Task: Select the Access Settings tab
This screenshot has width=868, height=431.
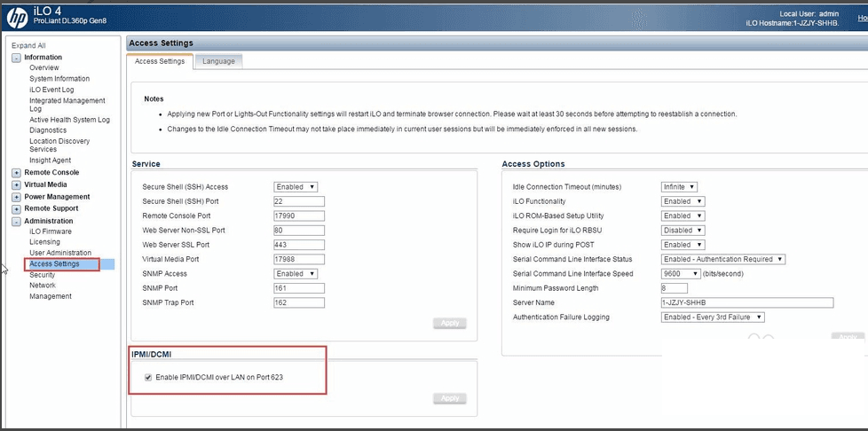Action: pos(160,61)
